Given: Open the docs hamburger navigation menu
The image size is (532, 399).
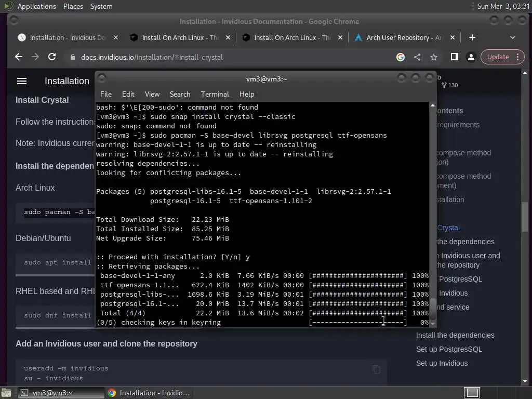Looking at the screenshot, I should click(22, 81).
